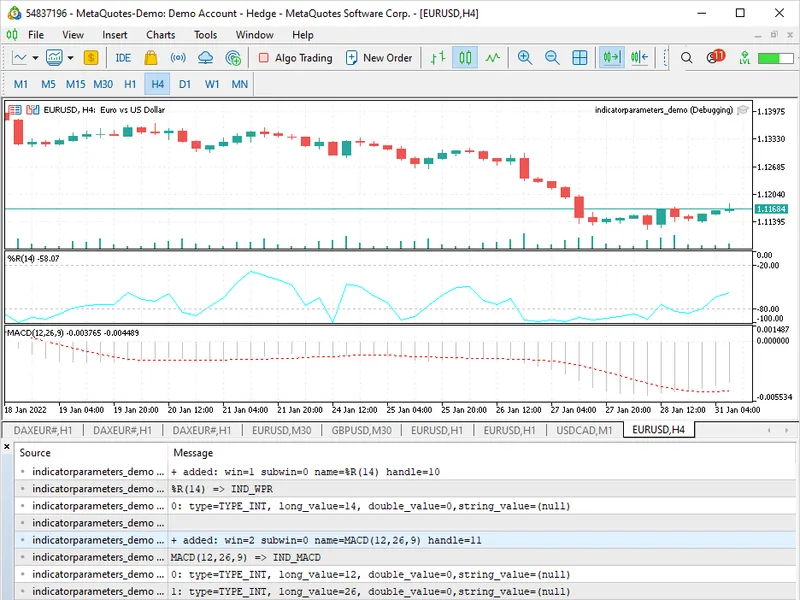Open the Window menu

tap(255, 35)
